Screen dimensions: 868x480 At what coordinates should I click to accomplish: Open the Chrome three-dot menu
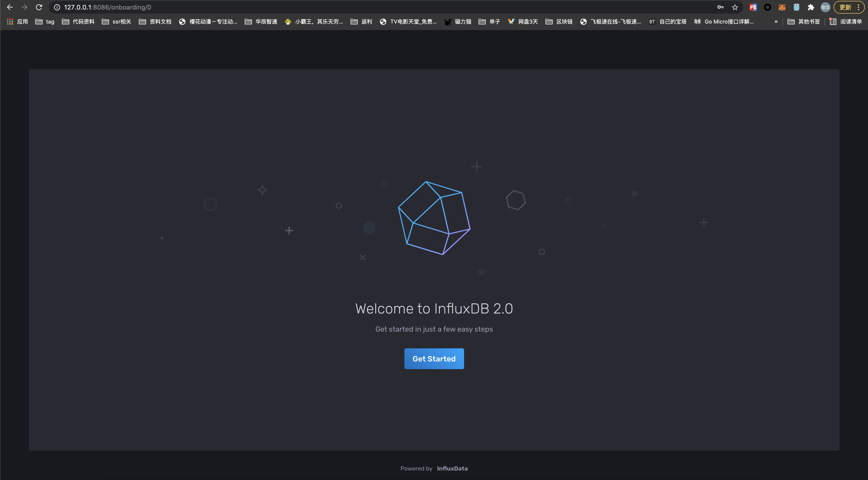coord(859,7)
